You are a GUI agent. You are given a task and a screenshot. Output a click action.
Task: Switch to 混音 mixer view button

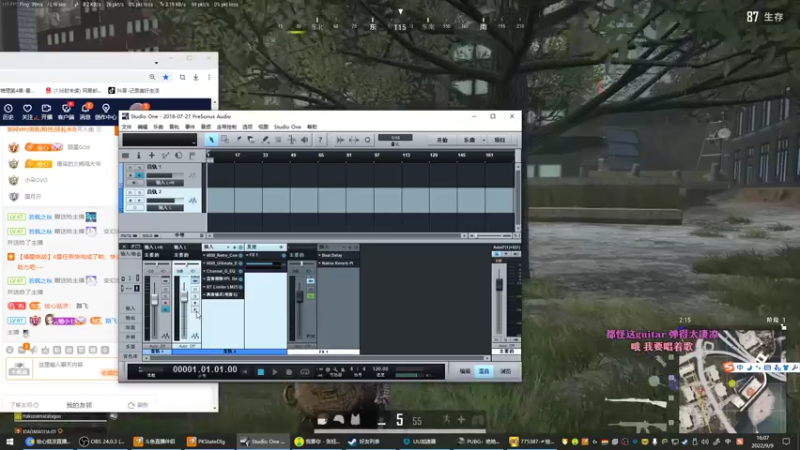[484, 371]
